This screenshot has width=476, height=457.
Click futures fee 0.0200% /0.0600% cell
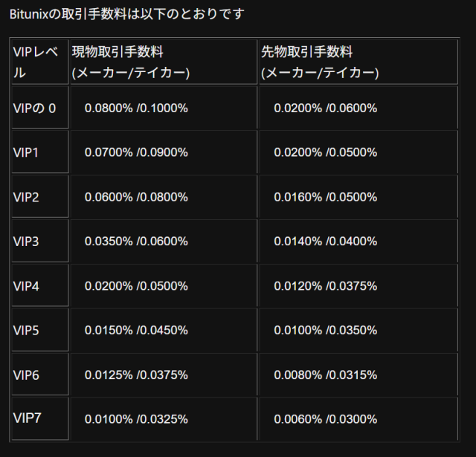click(x=326, y=108)
